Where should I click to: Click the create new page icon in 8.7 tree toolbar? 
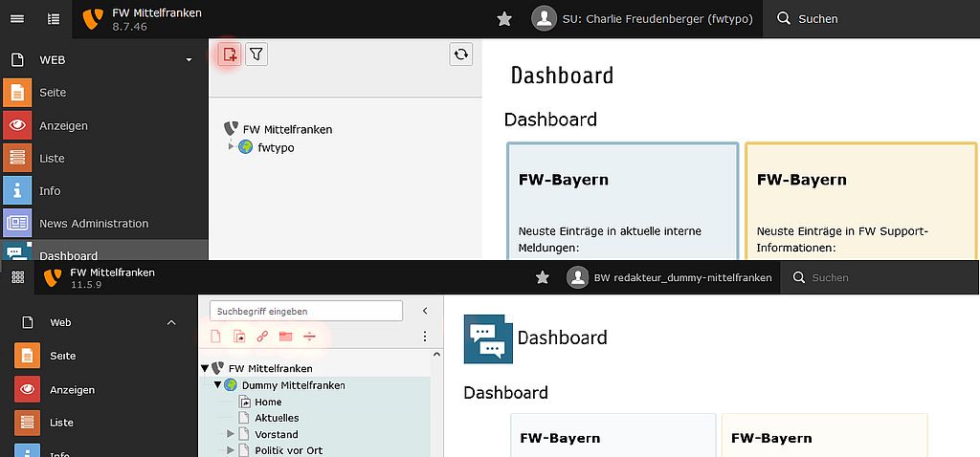click(230, 54)
